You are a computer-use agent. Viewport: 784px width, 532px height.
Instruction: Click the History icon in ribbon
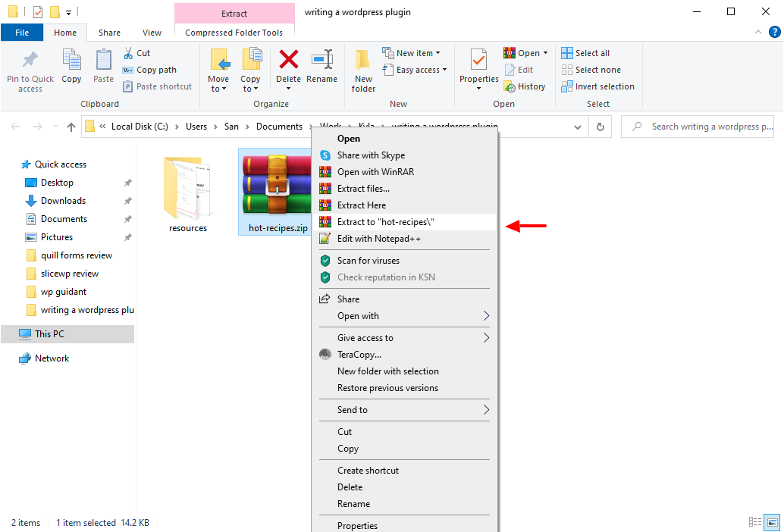[x=525, y=86]
